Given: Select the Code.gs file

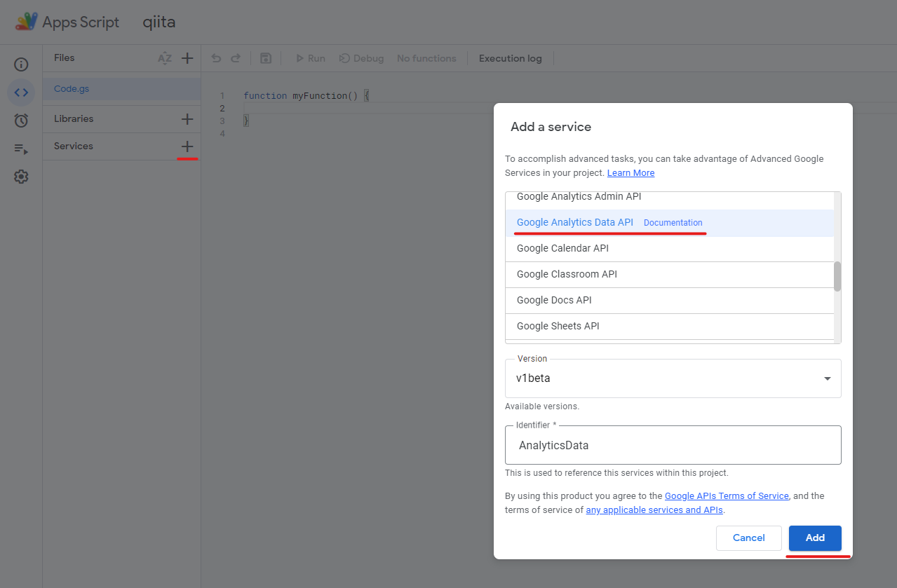Looking at the screenshot, I should [x=71, y=88].
